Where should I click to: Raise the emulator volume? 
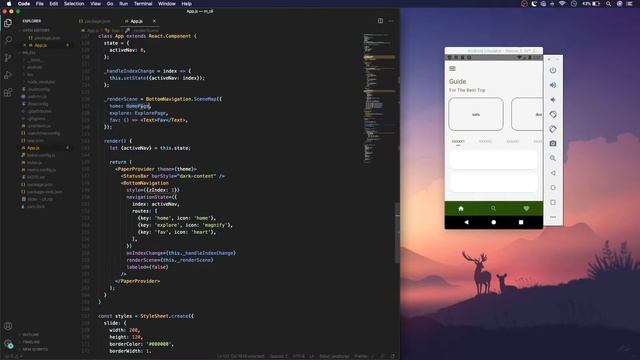(553, 85)
